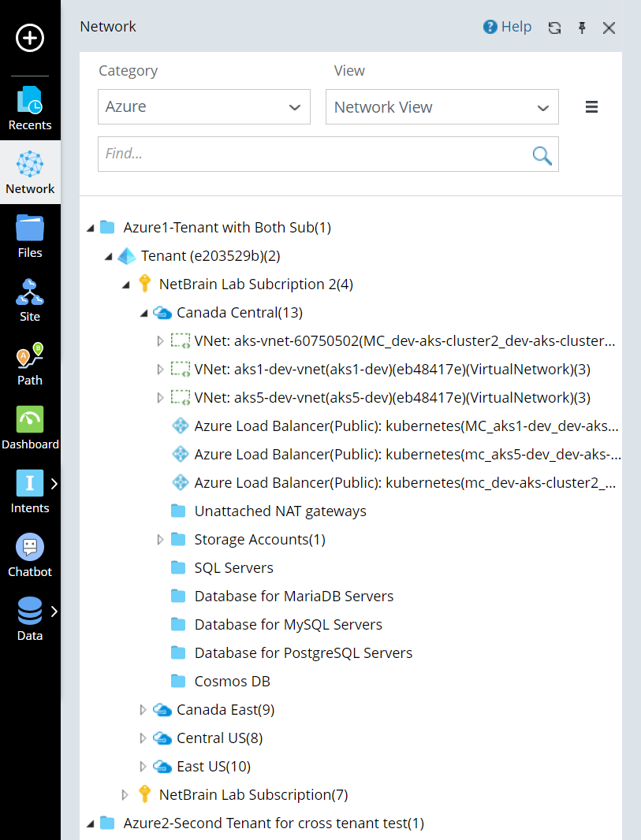Screen dimensions: 641x840
Task: Click inside the Find search field
Action: (315, 154)
